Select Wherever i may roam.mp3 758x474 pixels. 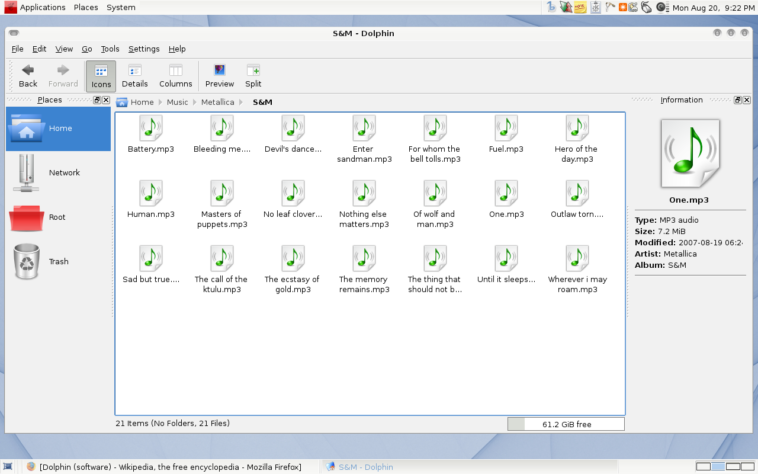pos(577,270)
